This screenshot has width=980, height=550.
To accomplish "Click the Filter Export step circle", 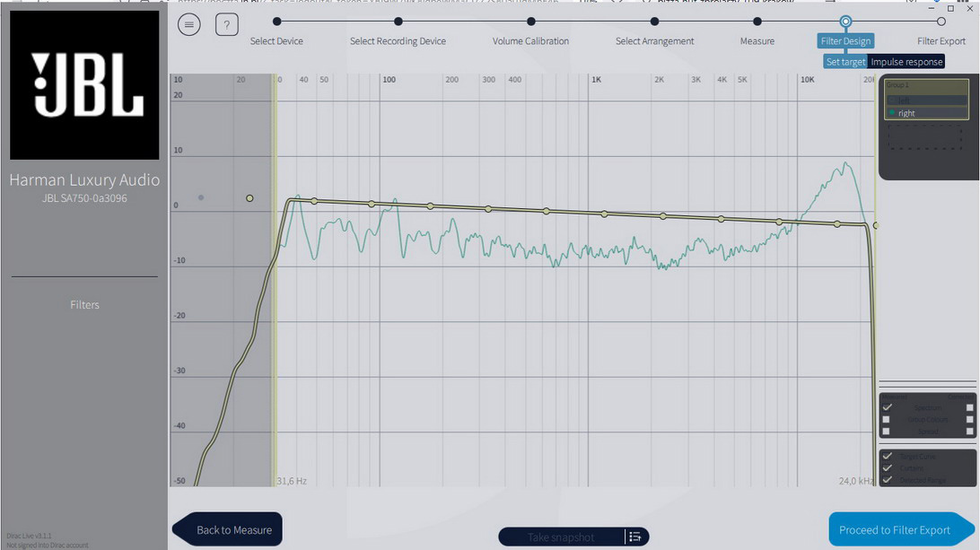I will coord(941,22).
